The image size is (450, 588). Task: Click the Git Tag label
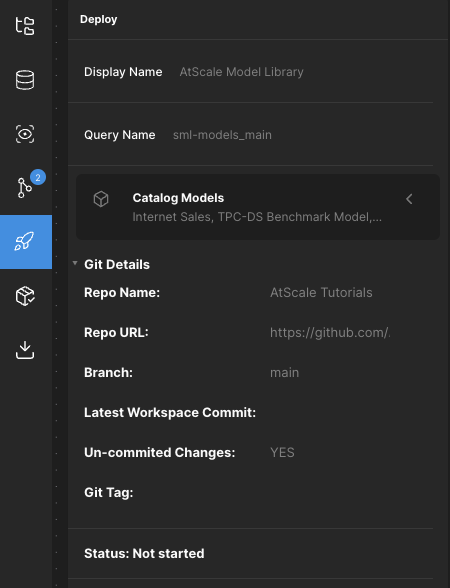[109, 492]
